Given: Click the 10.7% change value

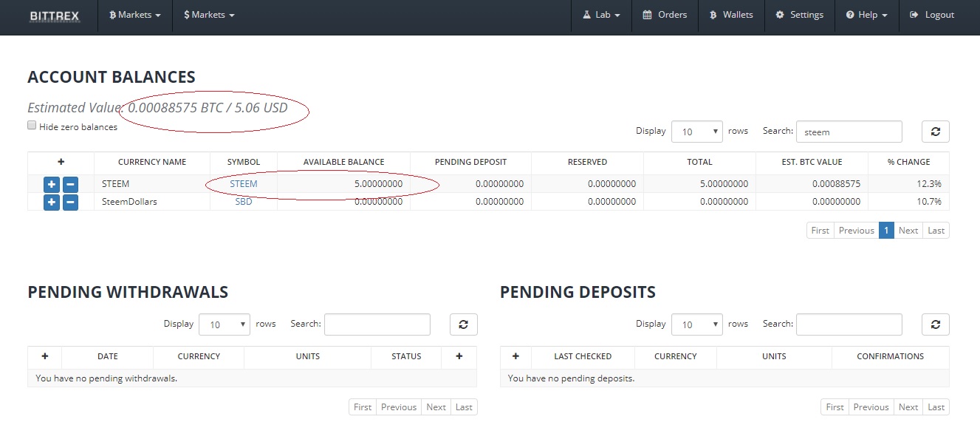Looking at the screenshot, I should tap(929, 201).
